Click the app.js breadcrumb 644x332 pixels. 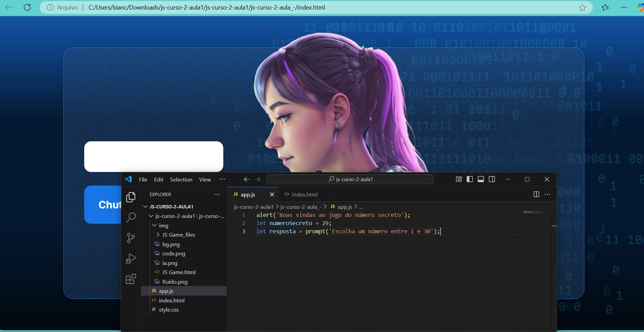pos(341,207)
